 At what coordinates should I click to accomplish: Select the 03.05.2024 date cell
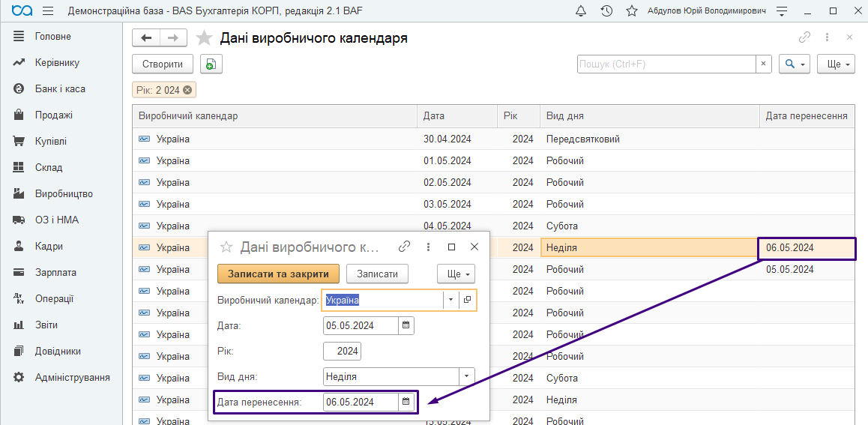coord(456,204)
